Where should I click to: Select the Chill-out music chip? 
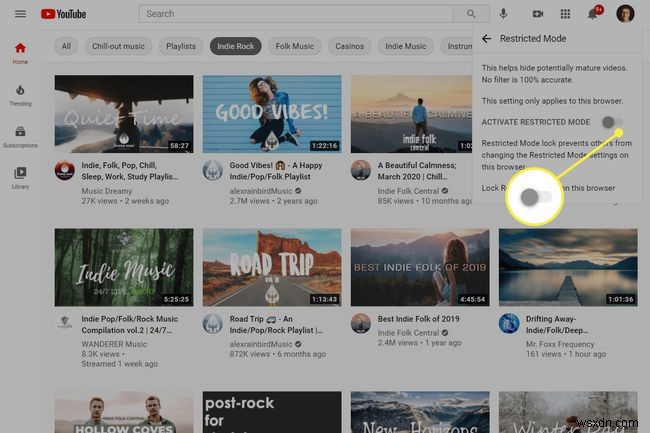point(118,46)
